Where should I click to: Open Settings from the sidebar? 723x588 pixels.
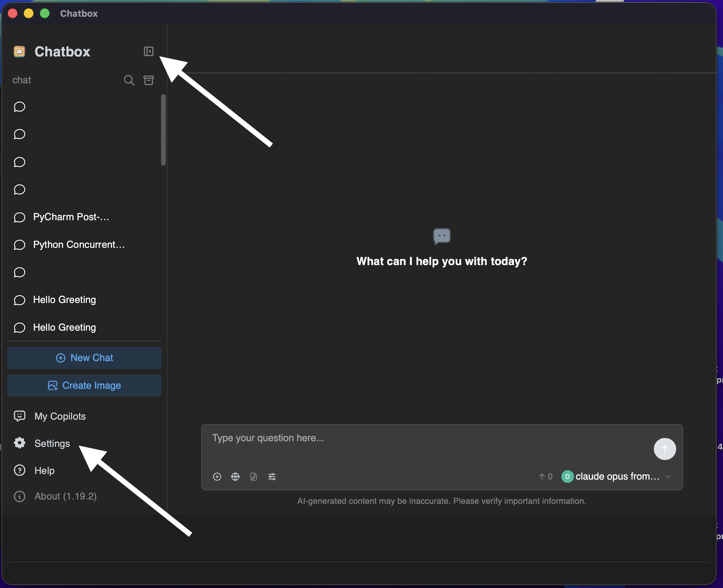pos(52,443)
